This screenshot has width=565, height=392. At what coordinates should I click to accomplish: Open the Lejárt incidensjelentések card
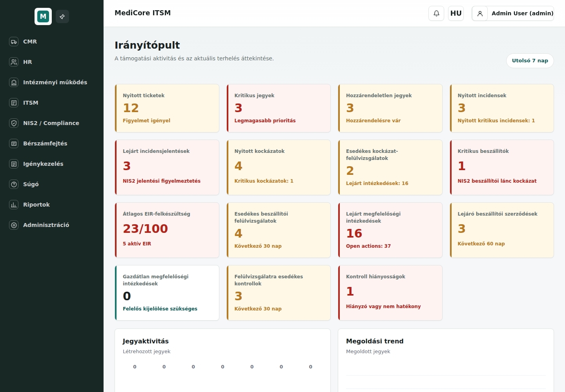click(167, 167)
